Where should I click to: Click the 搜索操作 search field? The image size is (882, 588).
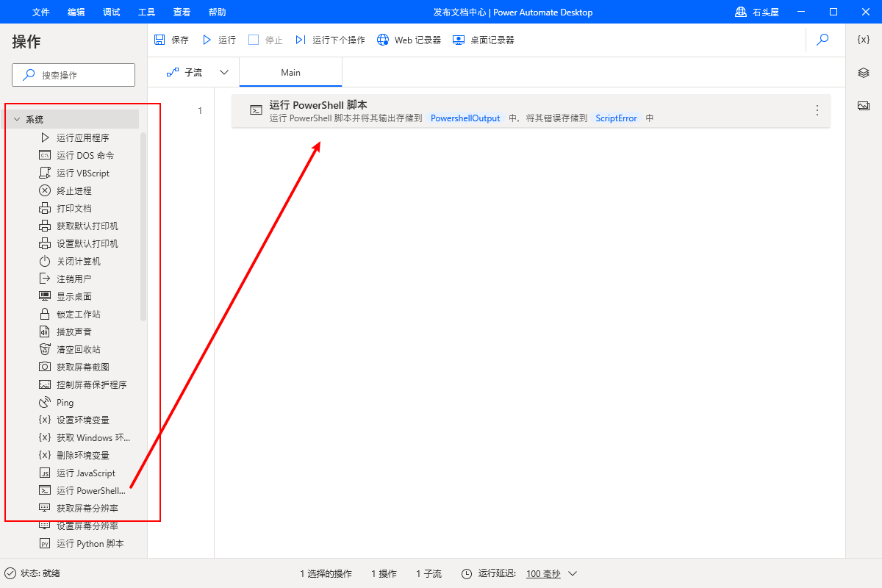pos(73,75)
